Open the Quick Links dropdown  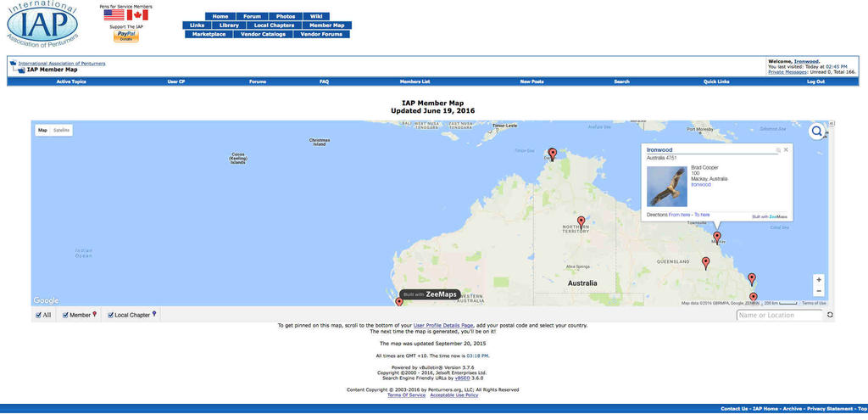(x=716, y=81)
